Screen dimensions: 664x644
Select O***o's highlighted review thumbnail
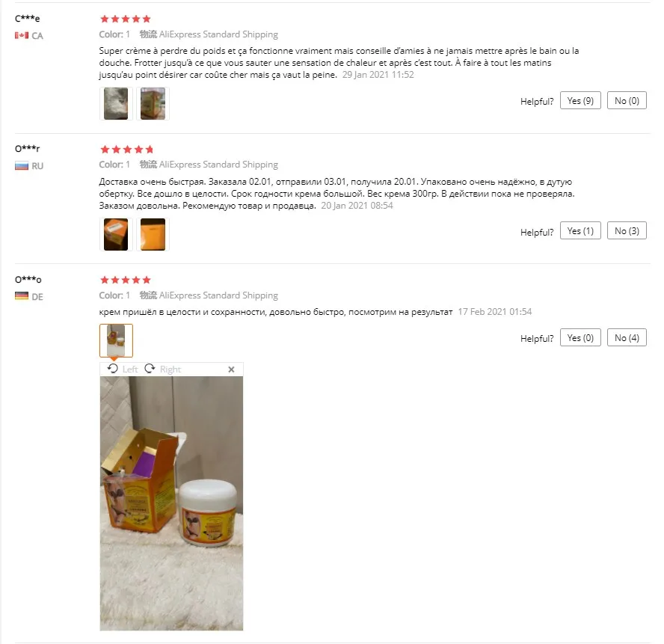pyautogui.click(x=116, y=340)
